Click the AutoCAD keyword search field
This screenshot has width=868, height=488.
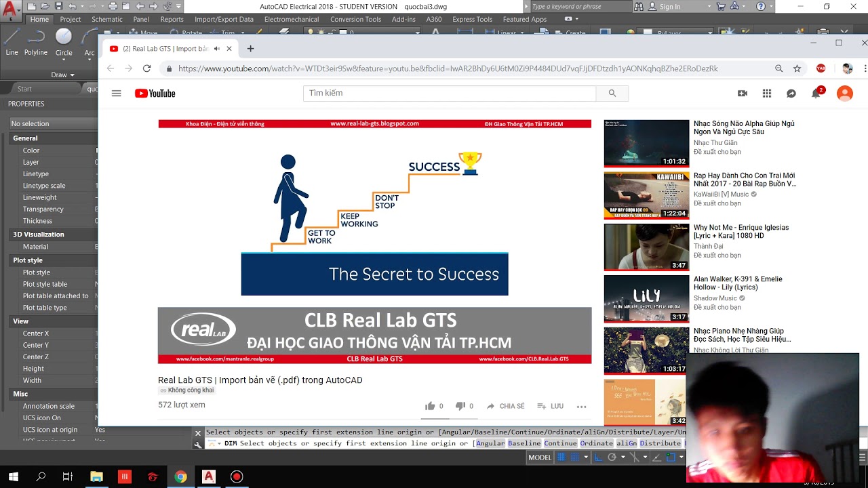point(580,7)
